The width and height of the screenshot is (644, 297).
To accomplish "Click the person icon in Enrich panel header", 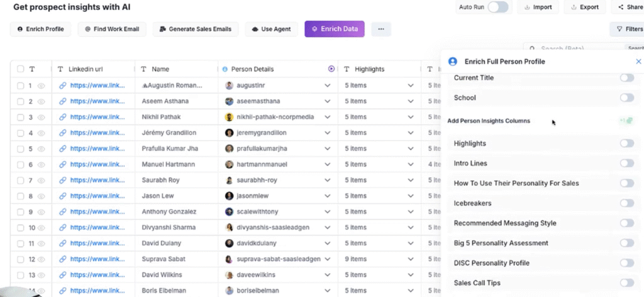I will (452, 62).
